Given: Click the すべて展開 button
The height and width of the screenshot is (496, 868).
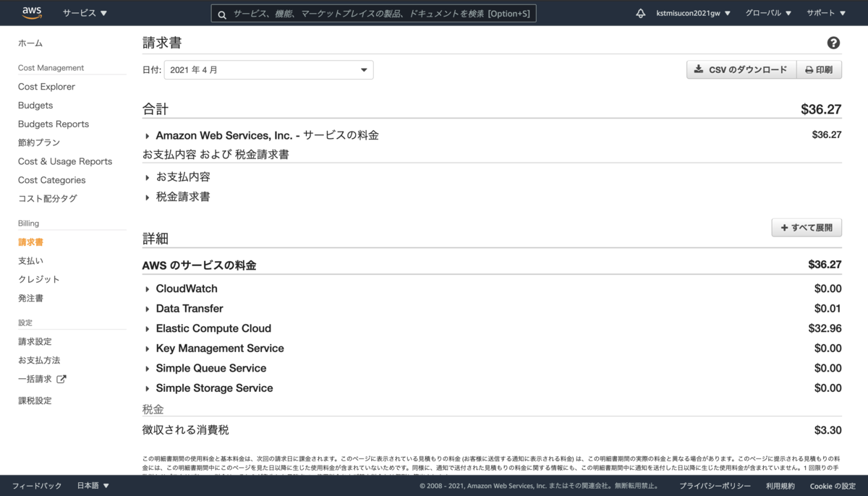Looking at the screenshot, I should (807, 228).
